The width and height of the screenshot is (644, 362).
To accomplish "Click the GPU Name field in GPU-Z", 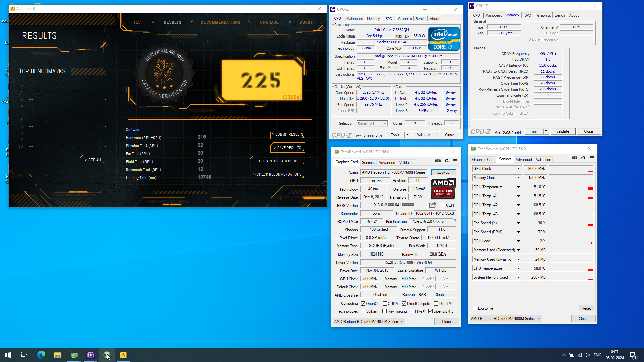I will (394, 172).
